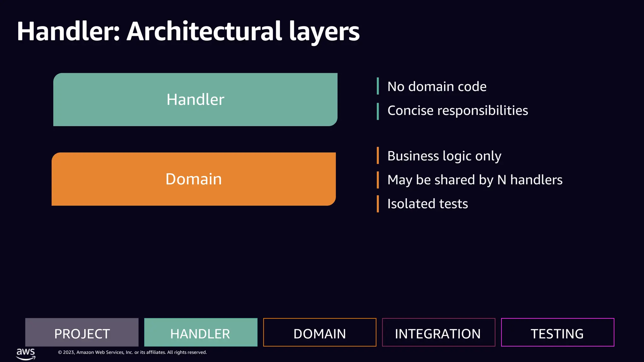
Task: Click the green Handler layer box
Action: pos(195,100)
